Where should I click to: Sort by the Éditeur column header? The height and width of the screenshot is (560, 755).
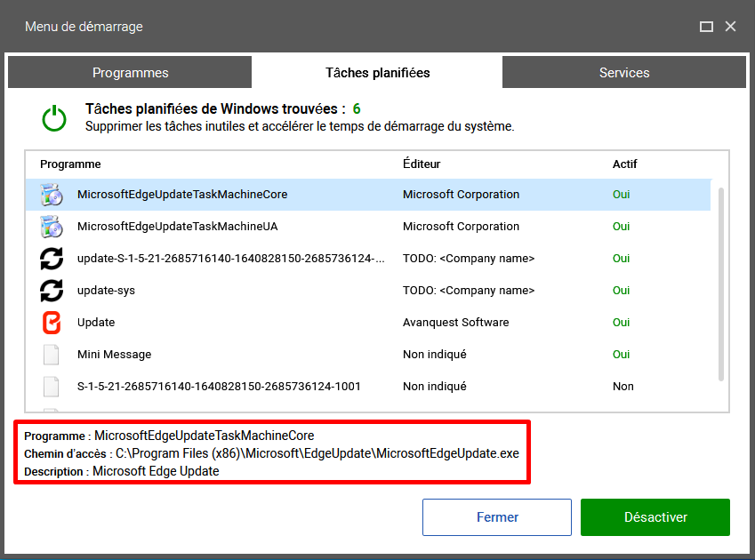[x=422, y=164]
